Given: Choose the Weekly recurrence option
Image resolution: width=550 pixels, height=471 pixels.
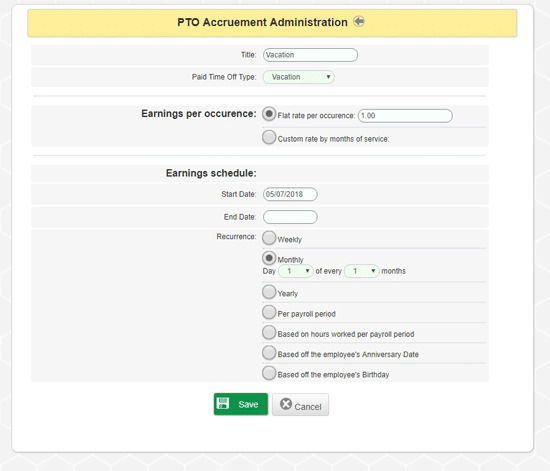Looking at the screenshot, I should pyautogui.click(x=269, y=238).
